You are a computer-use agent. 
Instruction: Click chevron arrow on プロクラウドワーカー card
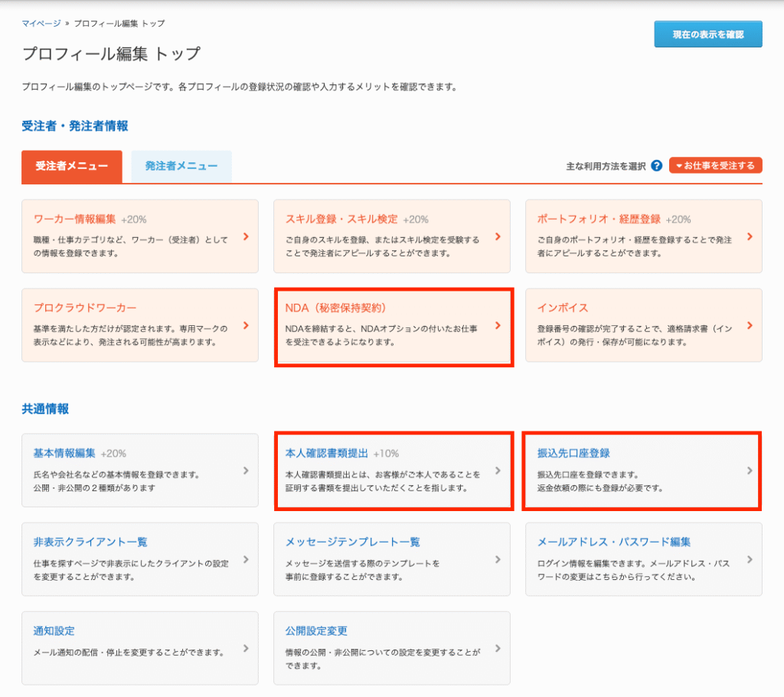246,325
